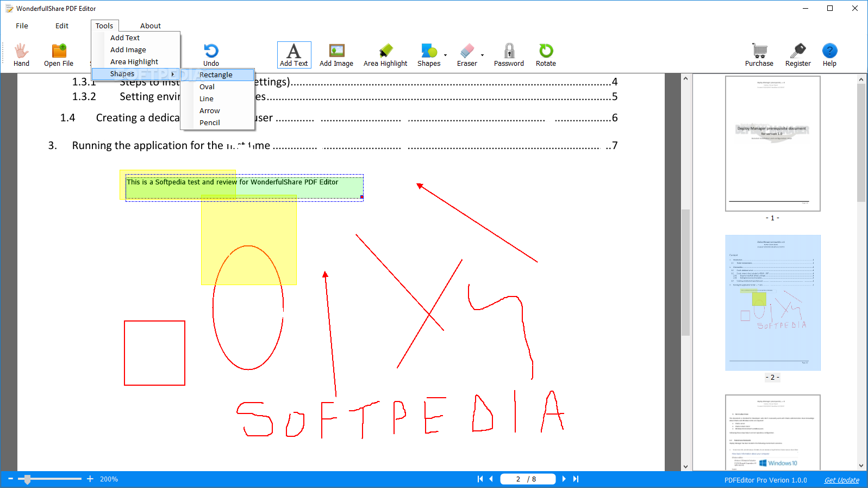Viewport: 868px width, 488px height.
Task: Open the Password tool
Action: (x=509, y=55)
